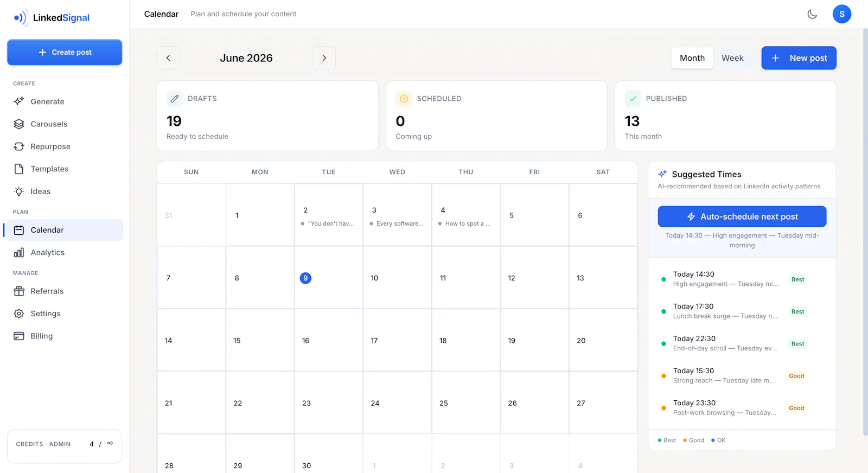Choose Today 22:30 suggested time

point(742,343)
